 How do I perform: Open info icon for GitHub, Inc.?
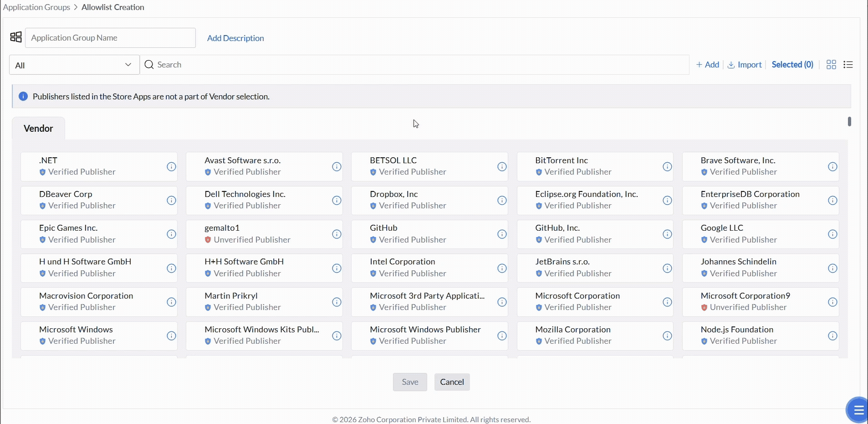pos(667,234)
